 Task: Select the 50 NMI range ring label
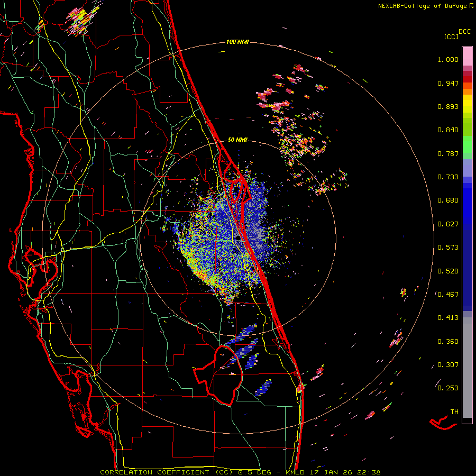coord(237,140)
